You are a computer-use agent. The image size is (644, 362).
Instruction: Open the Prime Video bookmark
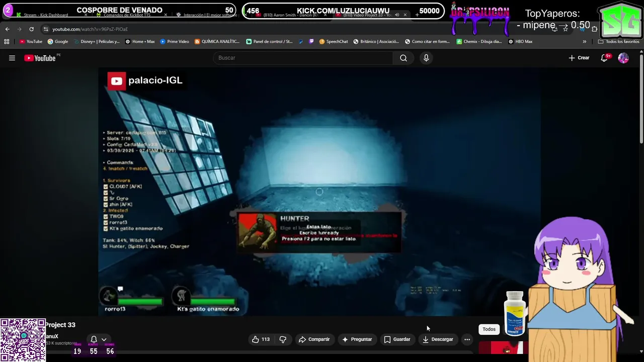pyautogui.click(x=175, y=42)
